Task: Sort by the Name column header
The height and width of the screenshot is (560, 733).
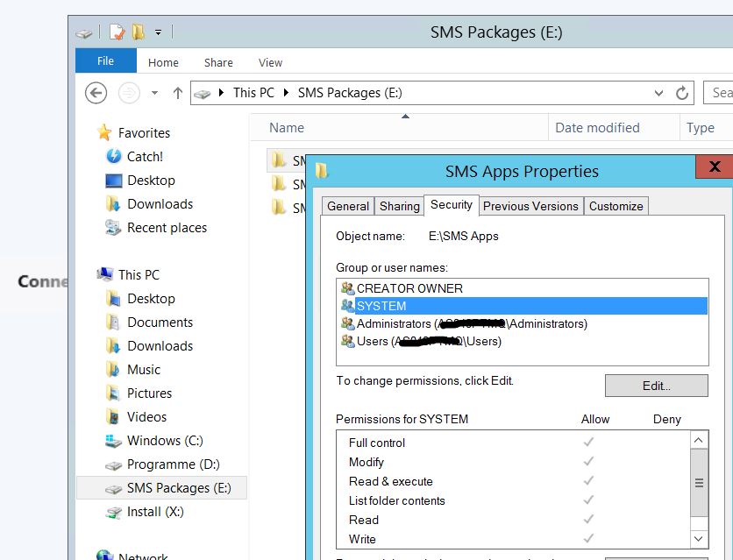Action: point(287,127)
